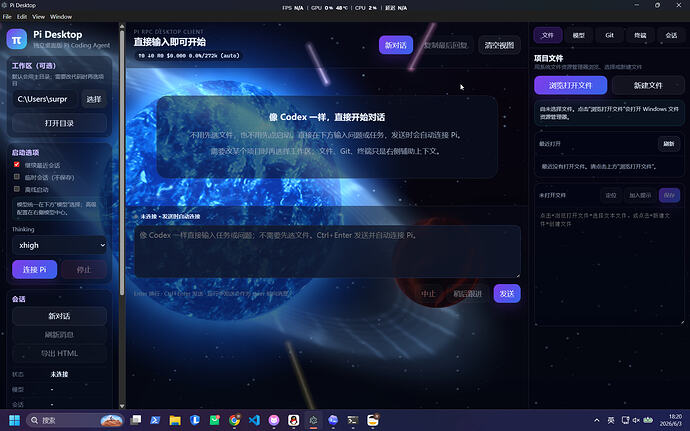This screenshot has height=431, width=690.
Task: Click the 新建文件 button
Action: [x=648, y=85]
